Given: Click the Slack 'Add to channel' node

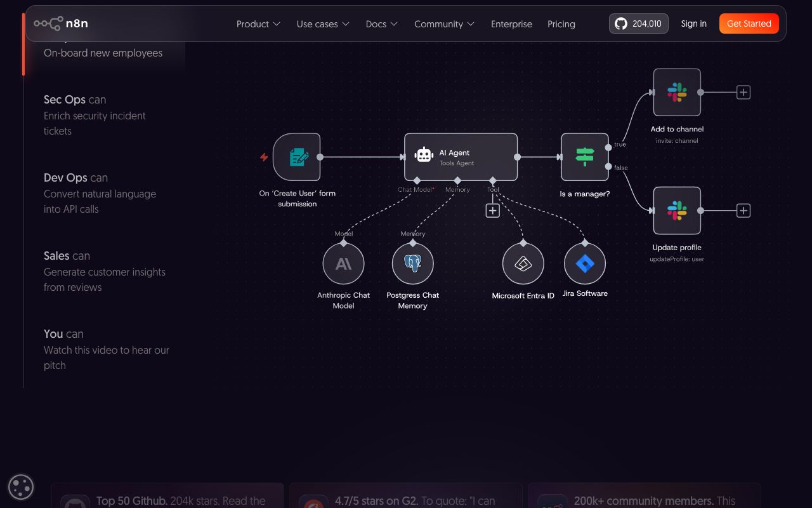Looking at the screenshot, I should click(x=677, y=92).
